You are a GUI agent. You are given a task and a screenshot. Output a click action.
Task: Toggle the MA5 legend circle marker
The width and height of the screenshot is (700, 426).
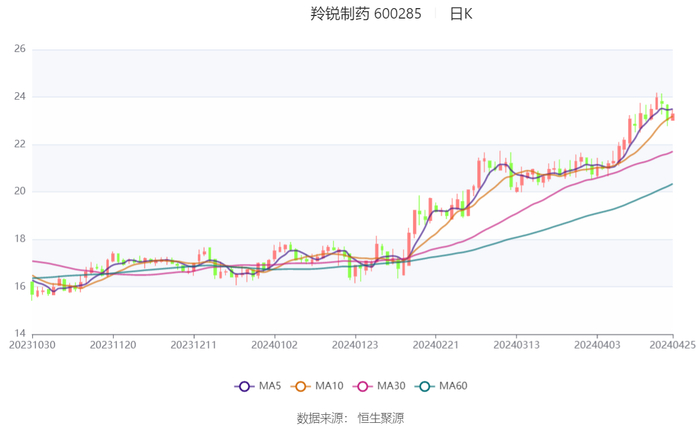point(244,386)
